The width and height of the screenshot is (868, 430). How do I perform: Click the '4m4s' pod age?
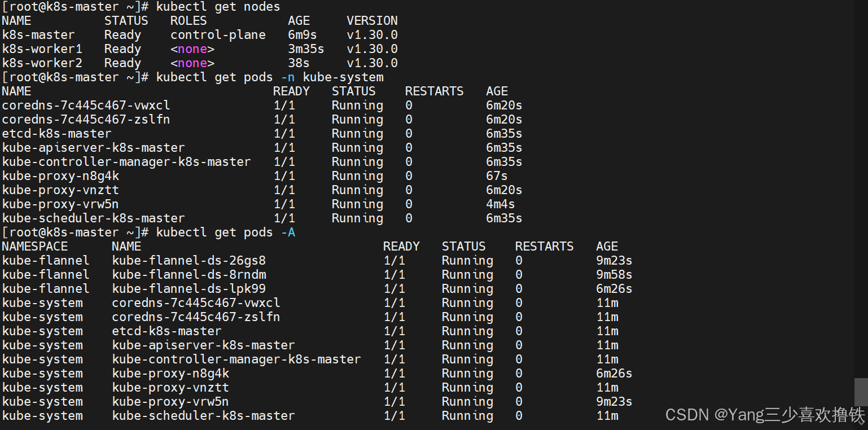point(501,204)
